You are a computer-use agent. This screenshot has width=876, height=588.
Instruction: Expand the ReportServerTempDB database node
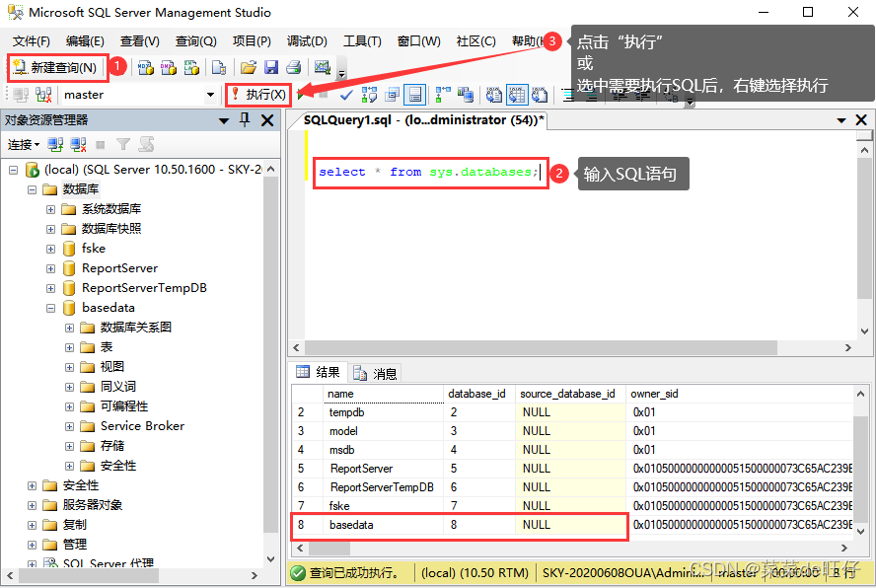click(x=51, y=288)
